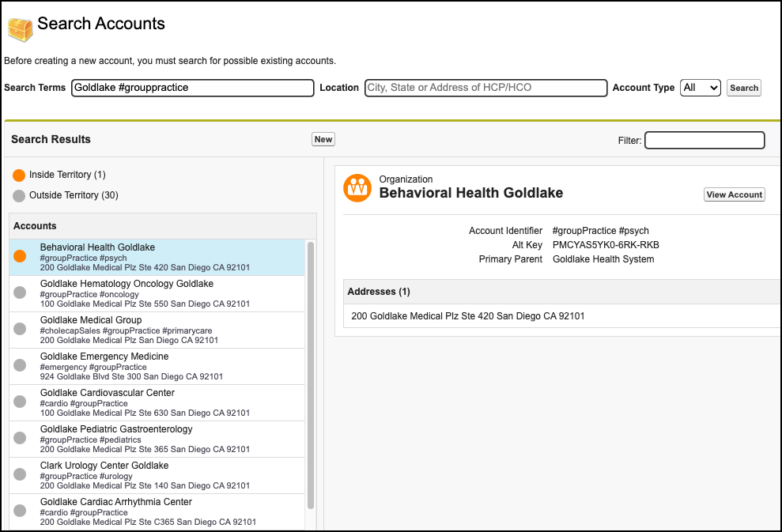782x532 pixels.
Task: Click the Filter text box
Action: (x=705, y=140)
